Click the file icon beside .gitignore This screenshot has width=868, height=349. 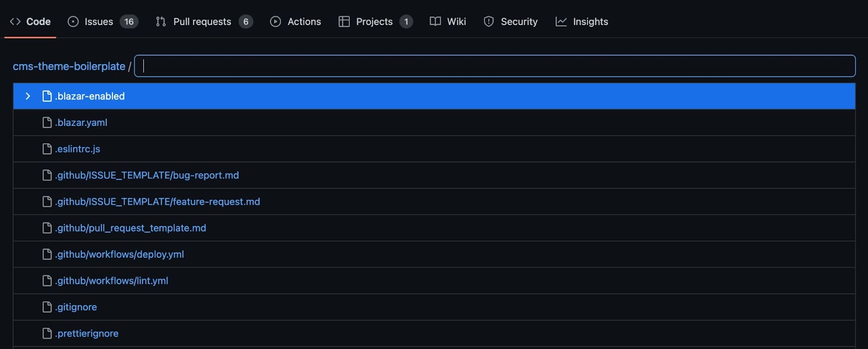coord(47,307)
